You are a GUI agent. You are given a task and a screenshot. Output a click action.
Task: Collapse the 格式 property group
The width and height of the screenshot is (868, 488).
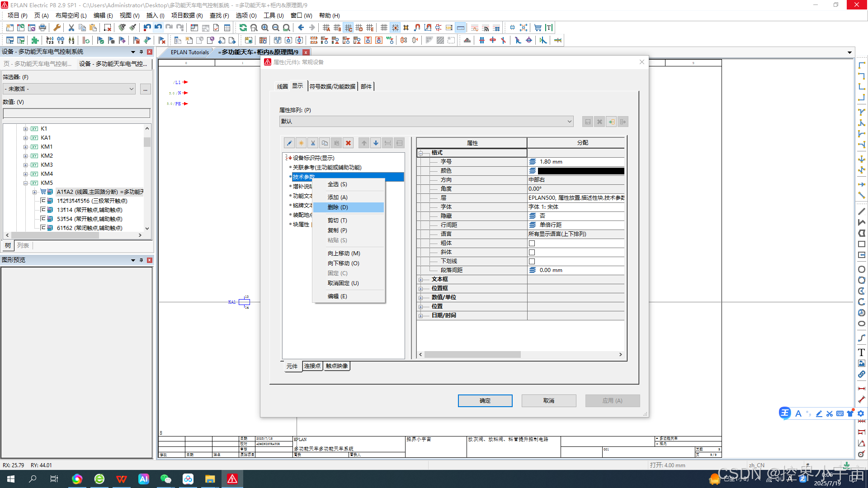tap(421, 153)
